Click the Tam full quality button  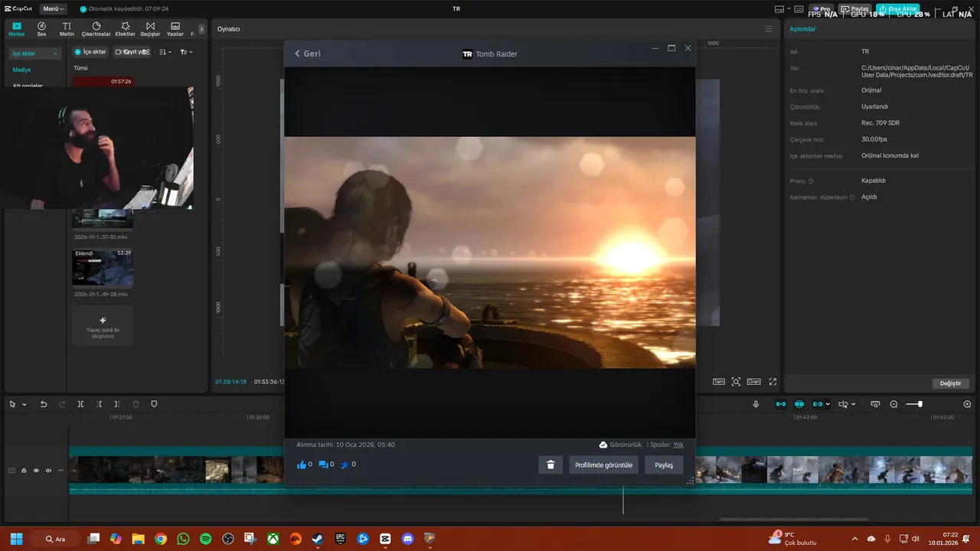tap(719, 381)
